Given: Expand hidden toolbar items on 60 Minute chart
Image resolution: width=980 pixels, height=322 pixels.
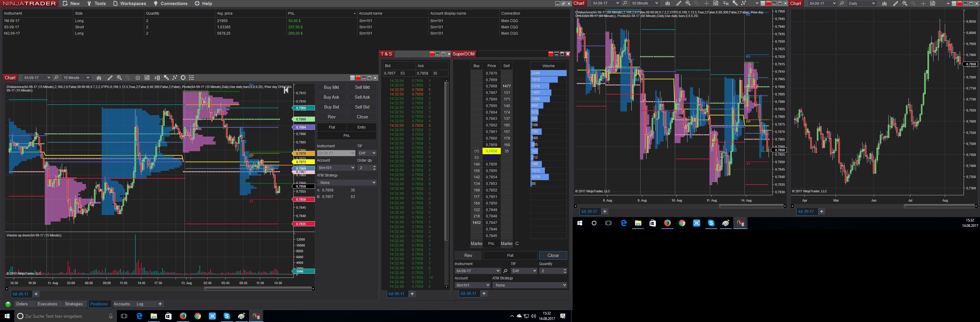Looking at the screenshot, I should coord(757,3).
